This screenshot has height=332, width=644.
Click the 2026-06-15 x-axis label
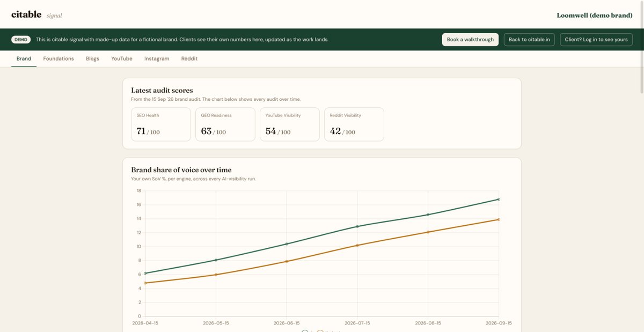(x=287, y=323)
